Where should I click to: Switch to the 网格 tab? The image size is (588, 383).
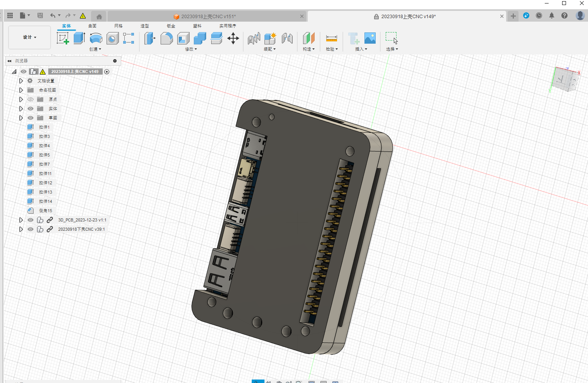[x=119, y=26]
